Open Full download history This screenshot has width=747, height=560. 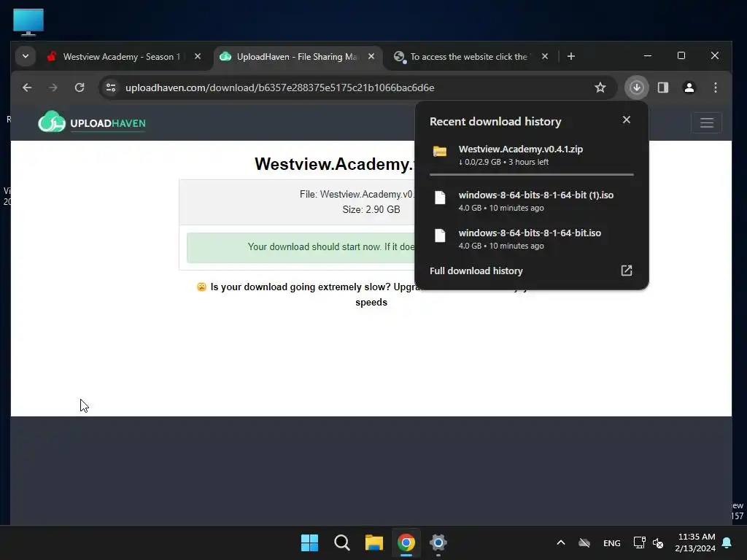pyautogui.click(x=532, y=271)
